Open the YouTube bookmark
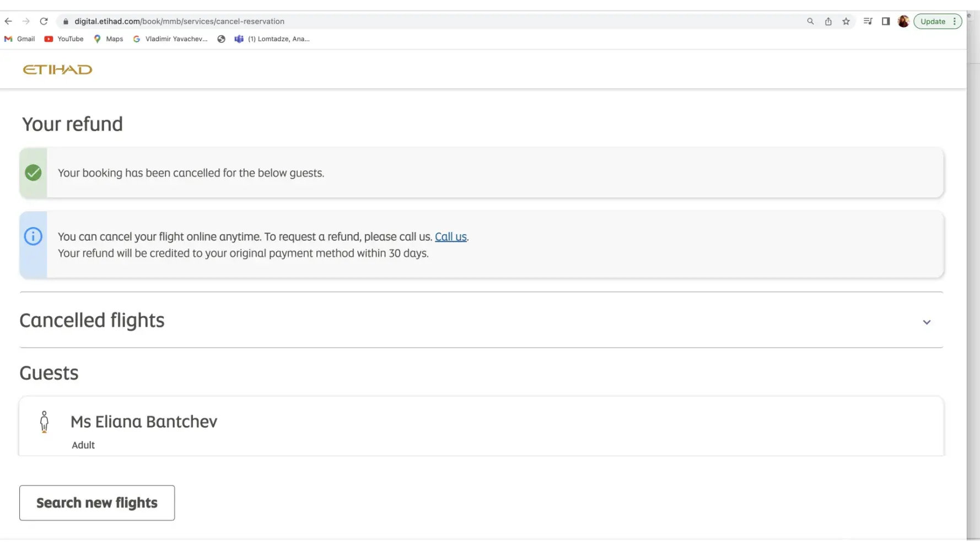 (x=64, y=39)
